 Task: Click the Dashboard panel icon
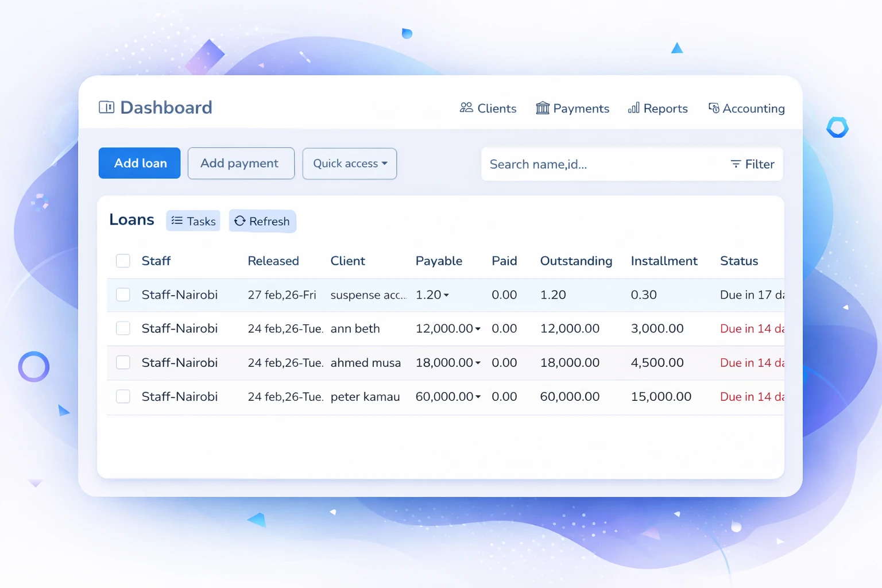[x=106, y=107]
